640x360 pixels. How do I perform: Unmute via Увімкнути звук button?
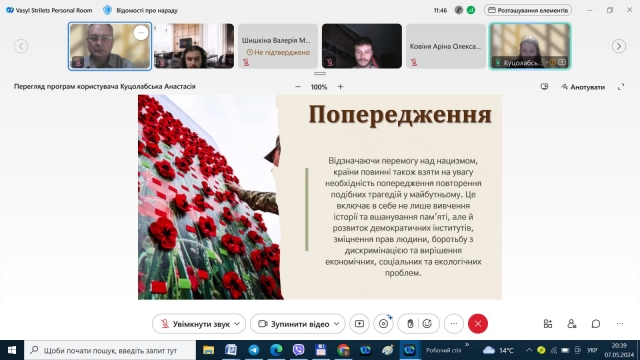coord(195,324)
